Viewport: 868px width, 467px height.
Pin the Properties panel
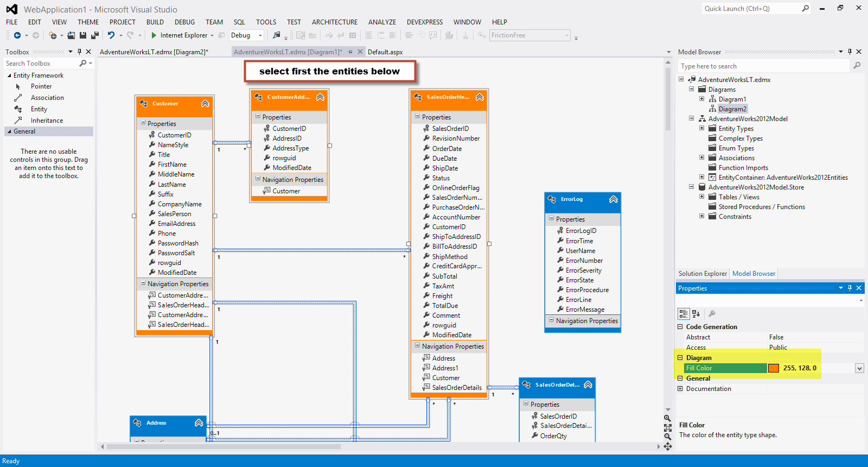point(850,288)
